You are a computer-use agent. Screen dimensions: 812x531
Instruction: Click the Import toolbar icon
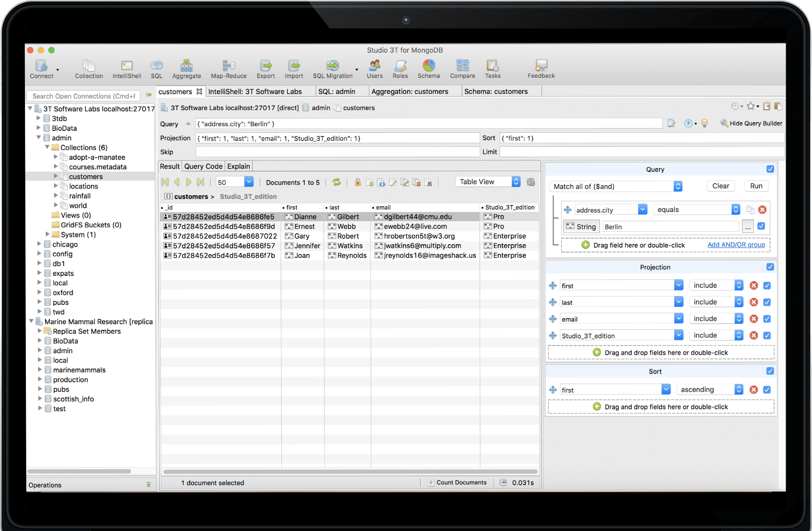(x=294, y=68)
